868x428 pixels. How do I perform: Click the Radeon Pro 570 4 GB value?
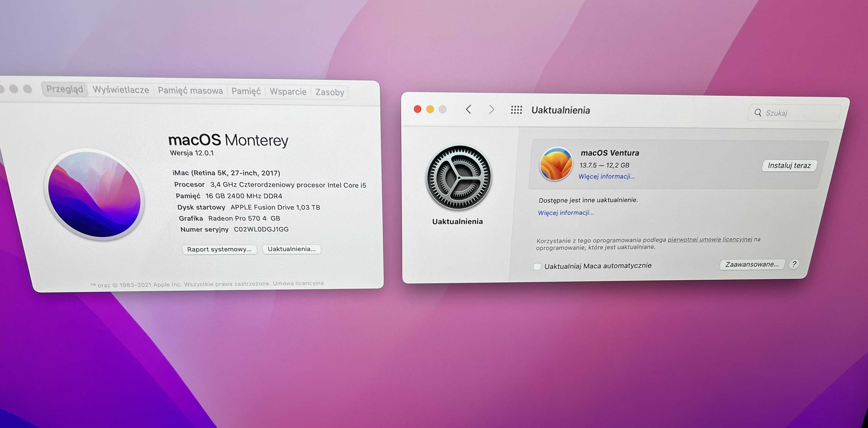click(x=244, y=218)
